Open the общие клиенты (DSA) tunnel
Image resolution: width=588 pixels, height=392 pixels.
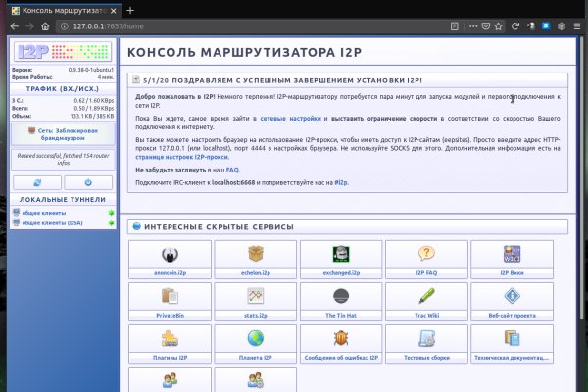(x=51, y=222)
